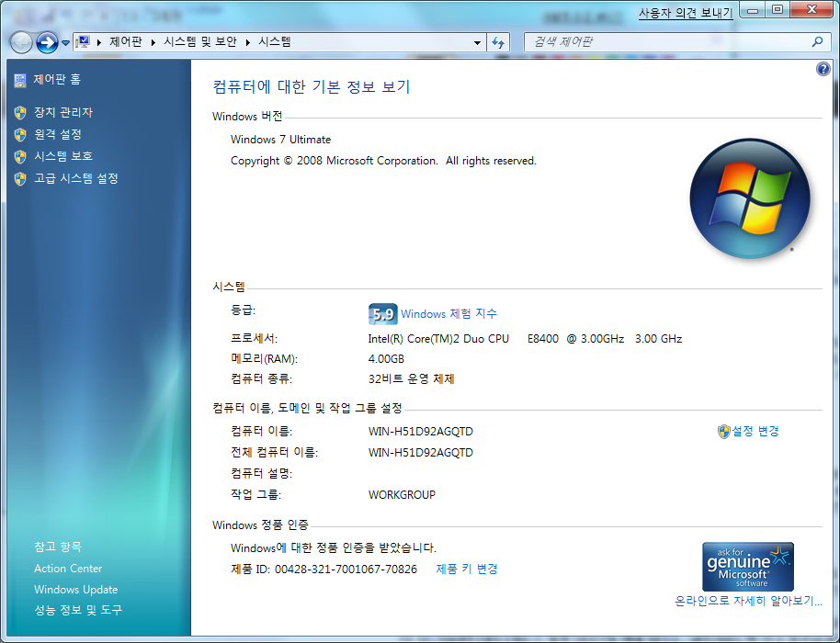Click the 32비트 운영 체제 value
Image resolution: width=840 pixels, height=643 pixels.
(412, 379)
